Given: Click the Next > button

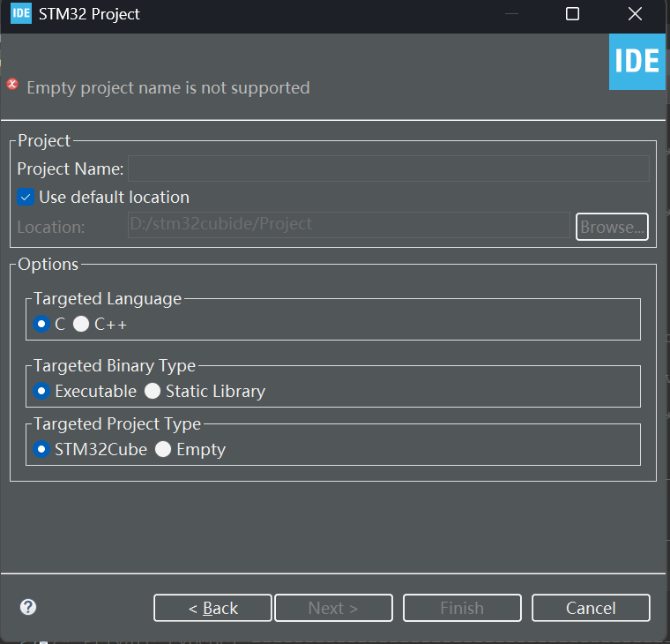Looking at the screenshot, I should (x=333, y=608).
